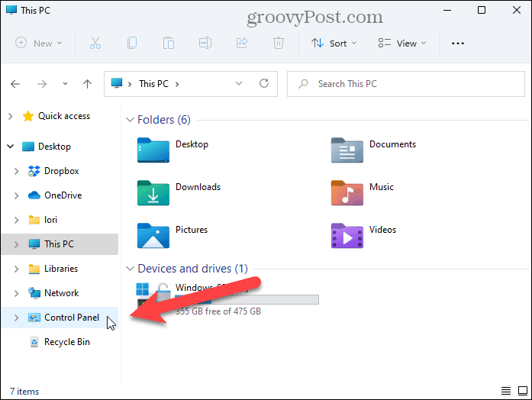Select Desktop in navigation pane
This screenshot has height=400, width=532.
[60, 147]
